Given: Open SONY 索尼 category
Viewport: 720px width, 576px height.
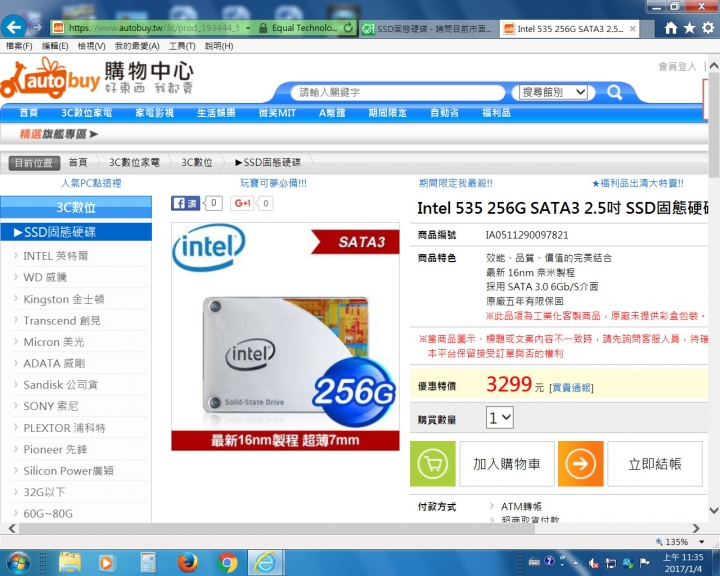Looking at the screenshot, I should pos(51,406).
